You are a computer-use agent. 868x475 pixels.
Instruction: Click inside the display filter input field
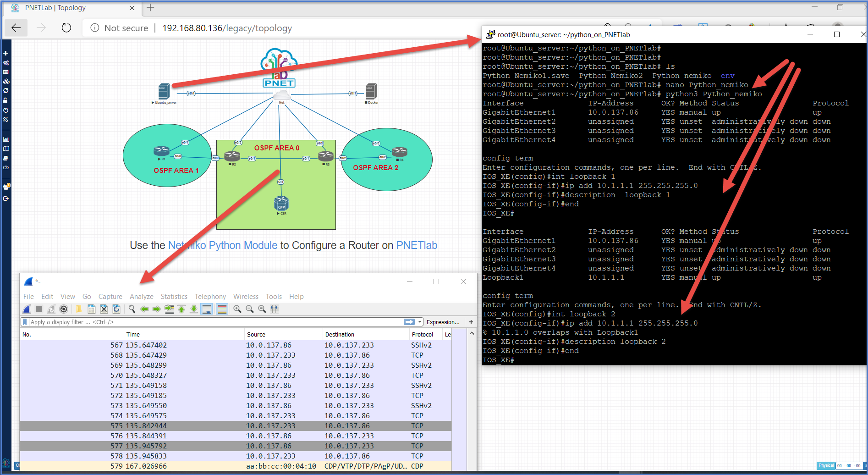tap(183, 322)
